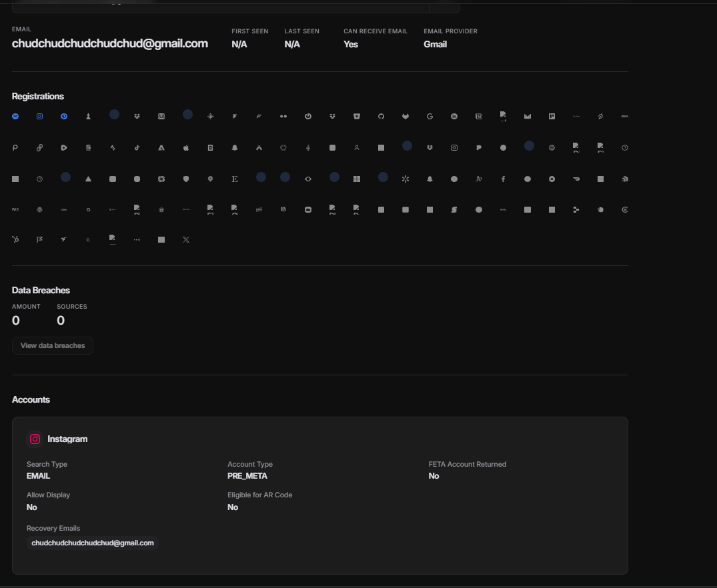Click the LinkedIn registration icon
The image size is (717, 588).
tap(454, 117)
